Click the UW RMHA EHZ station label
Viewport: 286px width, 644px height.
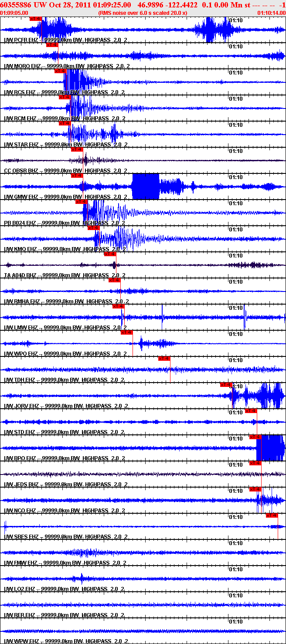(65, 302)
